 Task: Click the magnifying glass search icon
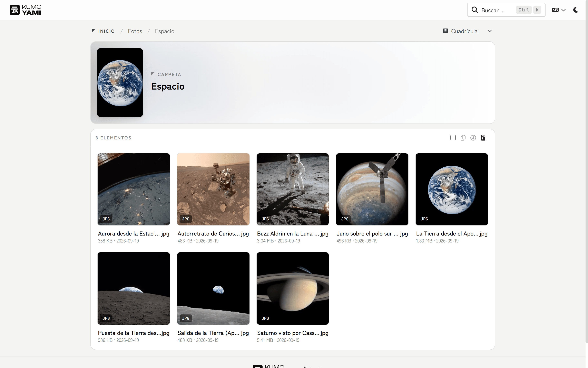point(474,10)
